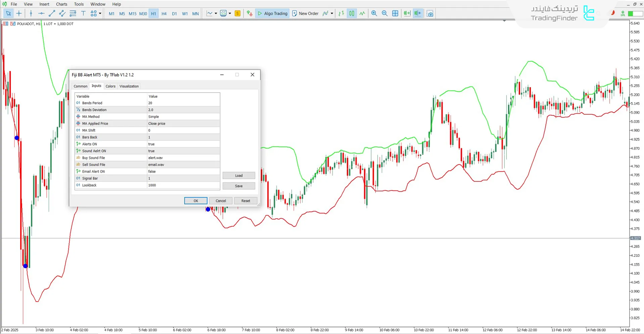Toggle the Algo Trading button
The image size is (644, 334).
[x=272, y=13]
